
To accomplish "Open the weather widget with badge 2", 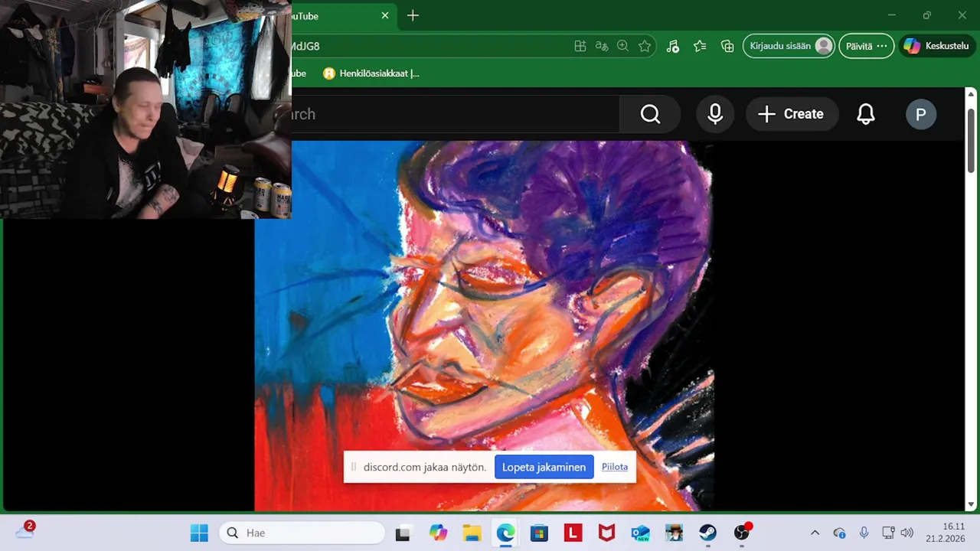I will tap(25, 531).
